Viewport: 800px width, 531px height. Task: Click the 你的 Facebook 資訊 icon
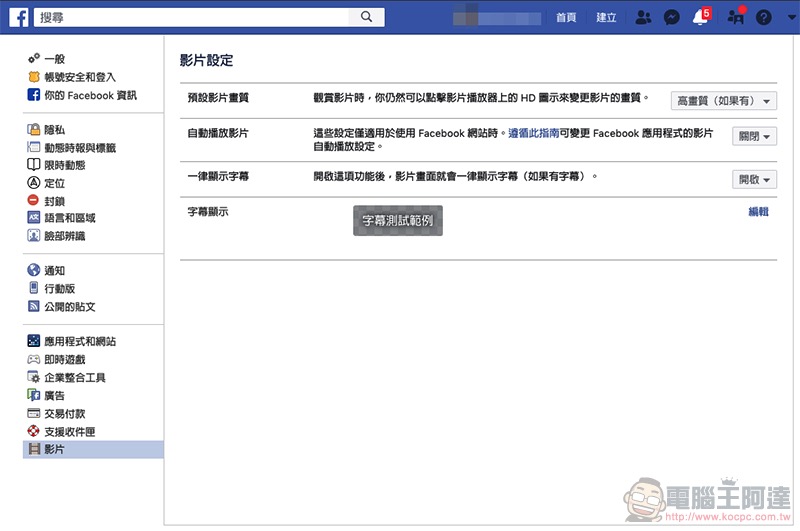point(34,94)
